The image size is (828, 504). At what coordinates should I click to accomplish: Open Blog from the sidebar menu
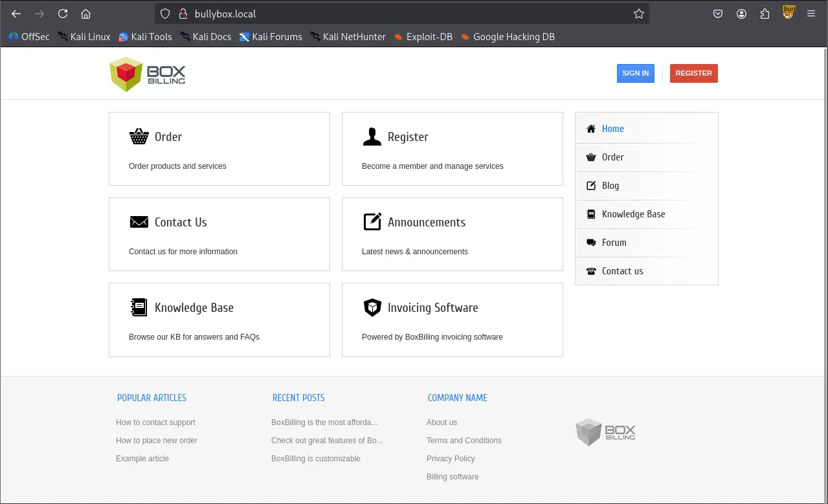[610, 186]
